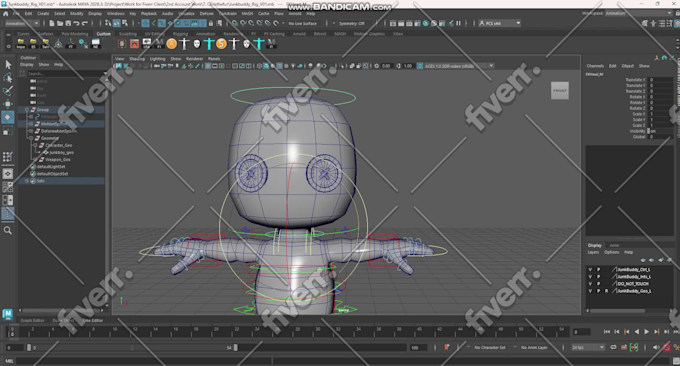Image resolution: width=680 pixels, height=366 pixels.
Task: Click the Home icon at the menu bar start
Action: (6, 14)
